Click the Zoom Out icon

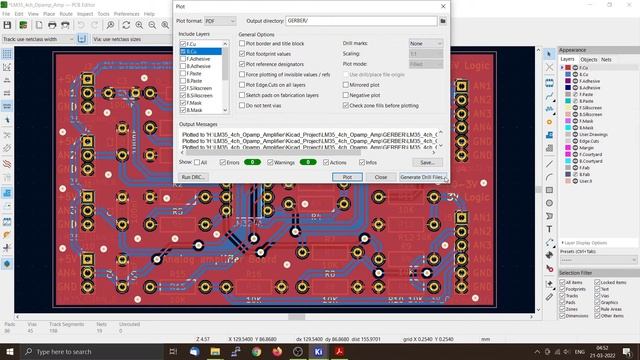[x=152, y=25]
